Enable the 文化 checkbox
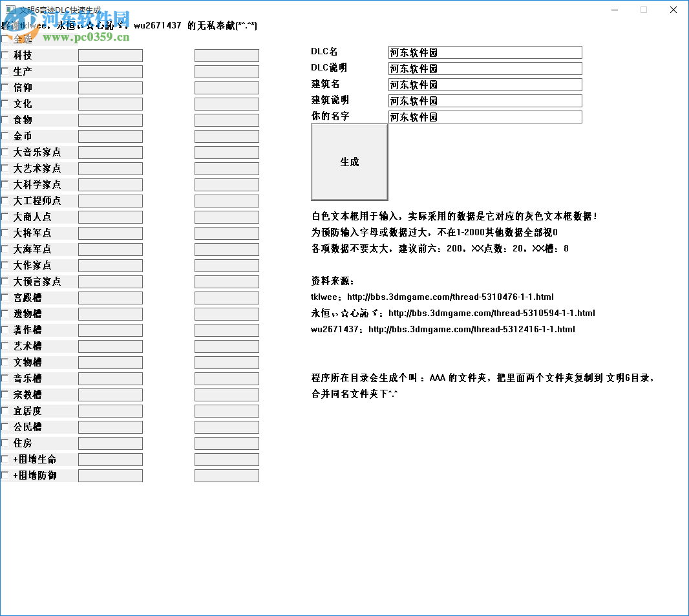This screenshot has height=616, width=689. pyautogui.click(x=6, y=103)
